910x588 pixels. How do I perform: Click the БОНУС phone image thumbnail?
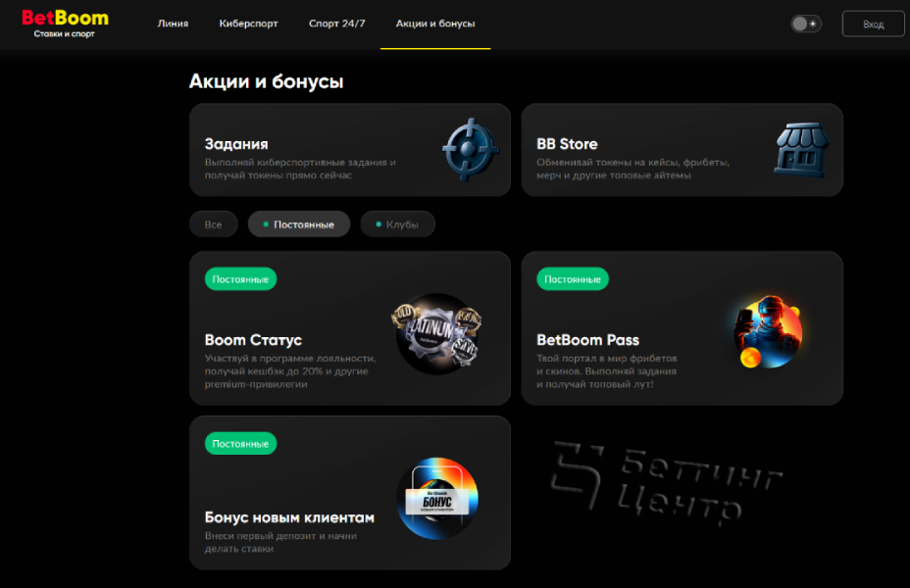(437, 498)
